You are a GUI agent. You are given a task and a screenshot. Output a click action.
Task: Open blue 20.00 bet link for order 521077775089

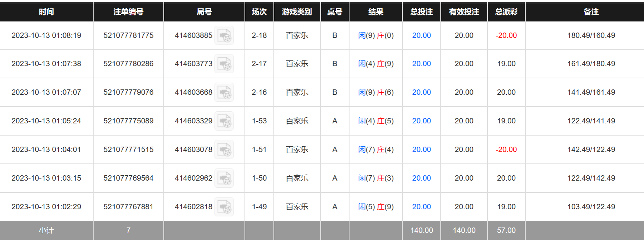click(x=422, y=121)
